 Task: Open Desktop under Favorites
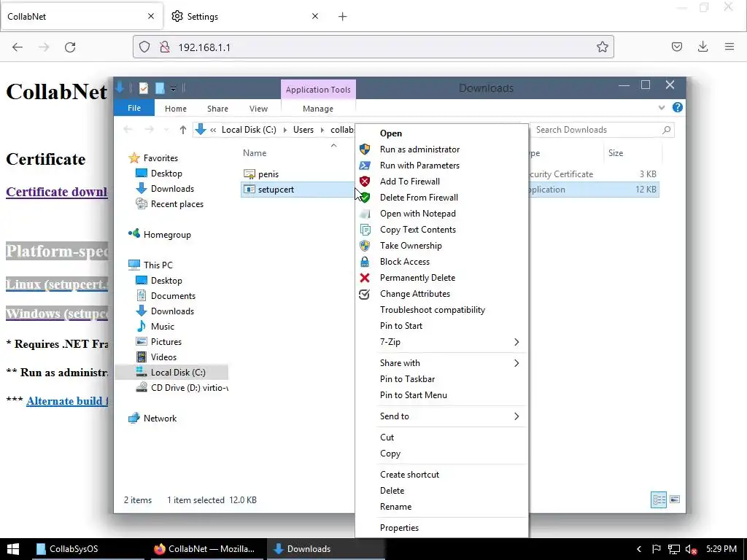coord(166,174)
